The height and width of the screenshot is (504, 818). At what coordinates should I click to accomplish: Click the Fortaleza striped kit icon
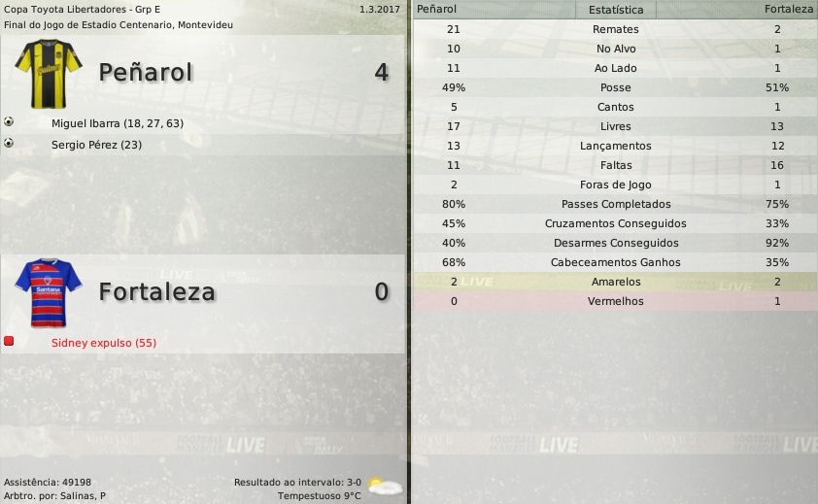click(44, 289)
